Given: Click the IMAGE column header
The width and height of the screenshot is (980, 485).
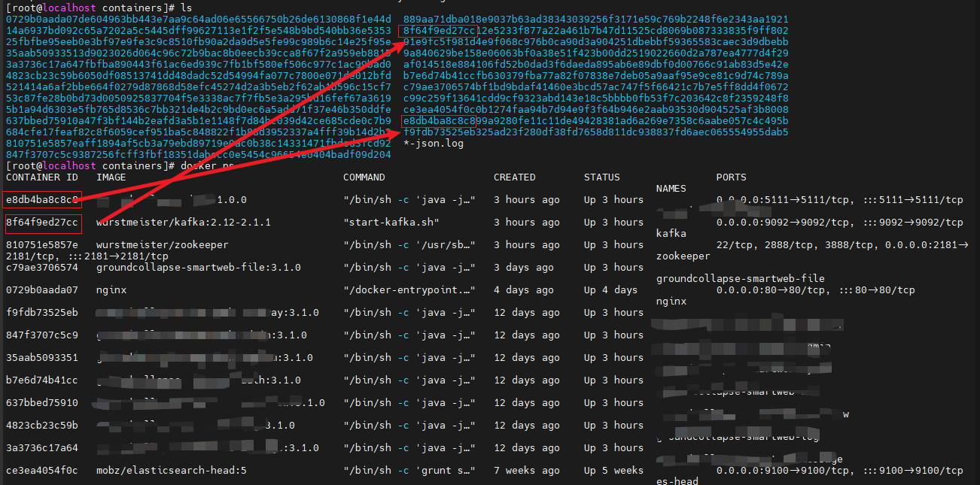Looking at the screenshot, I should 111,177.
